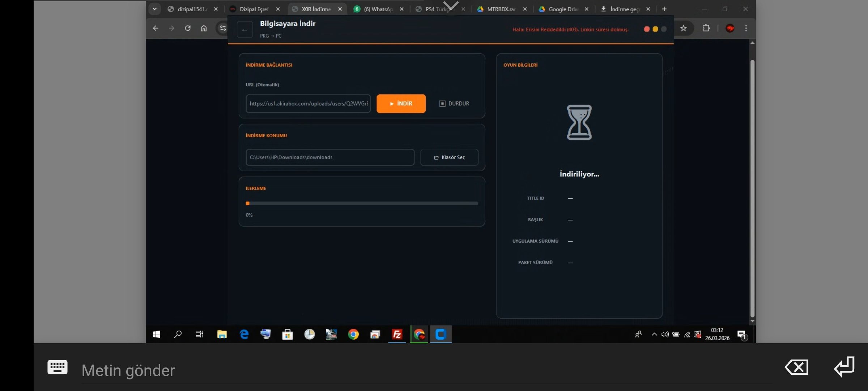Click the orange İNDİR download button
This screenshot has height=391, width=868.
[x=401, y=104]
